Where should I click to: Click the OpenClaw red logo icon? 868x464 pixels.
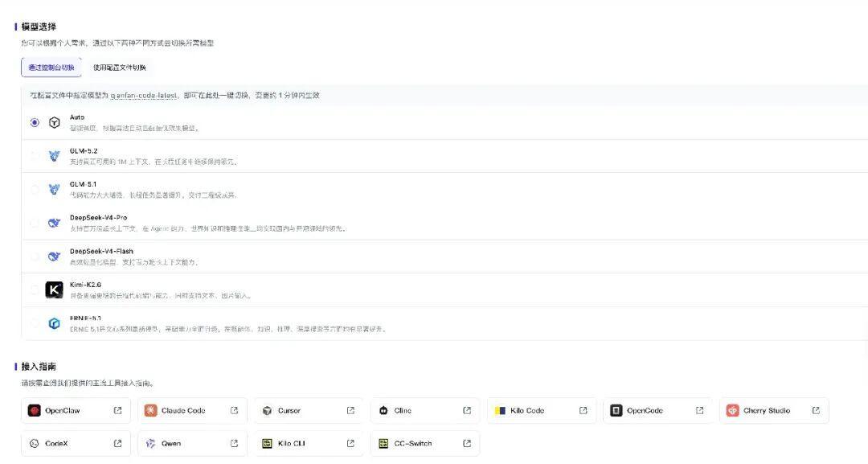[35, 410]
